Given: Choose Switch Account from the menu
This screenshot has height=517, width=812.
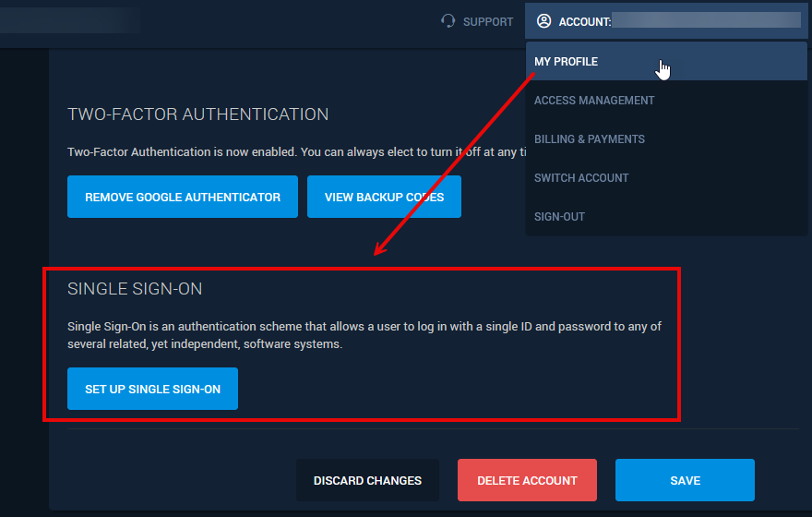Looking at the screenshot, I should pos(581,178).
